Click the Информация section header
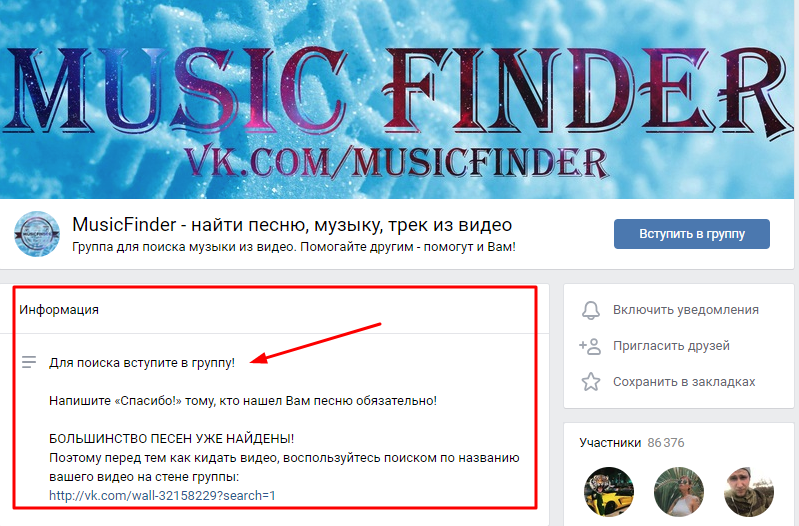 [59, 309]
